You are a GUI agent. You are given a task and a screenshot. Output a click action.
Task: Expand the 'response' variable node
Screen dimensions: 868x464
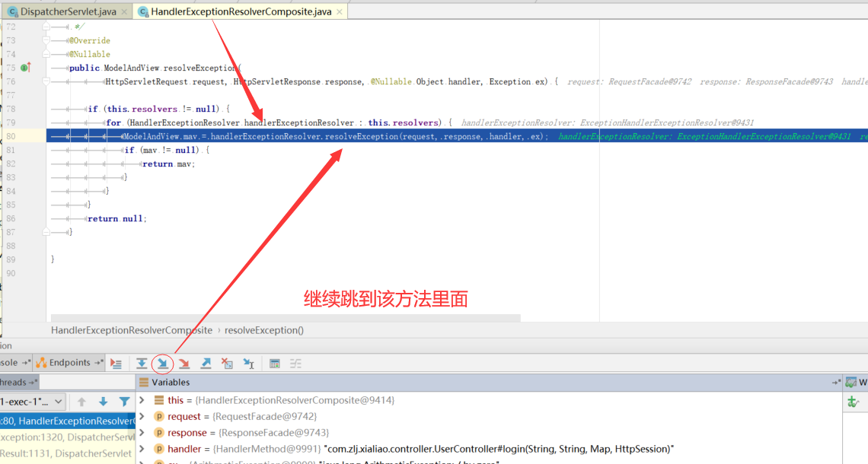[x=142, y=433]
